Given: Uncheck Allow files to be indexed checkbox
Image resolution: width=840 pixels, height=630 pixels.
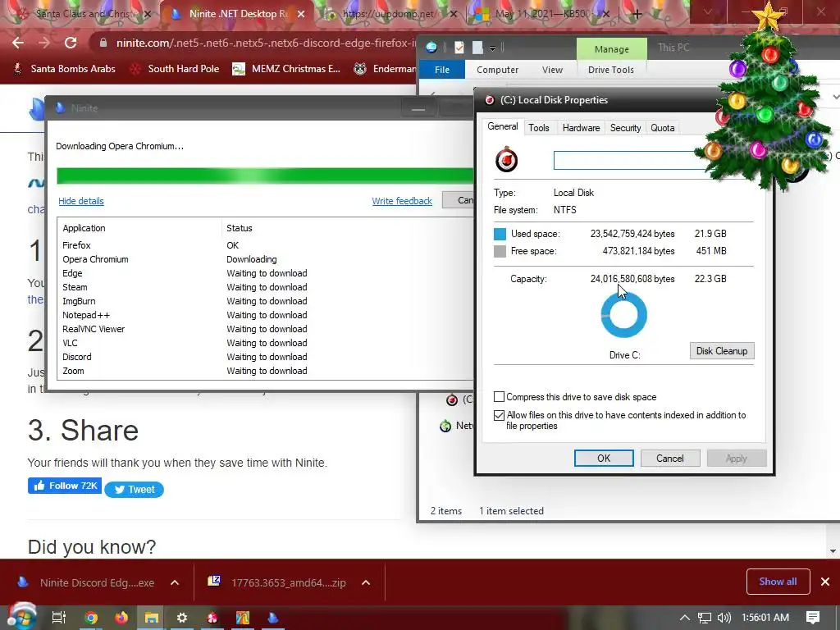Looking at the screenshot, I should click(499, 415).
